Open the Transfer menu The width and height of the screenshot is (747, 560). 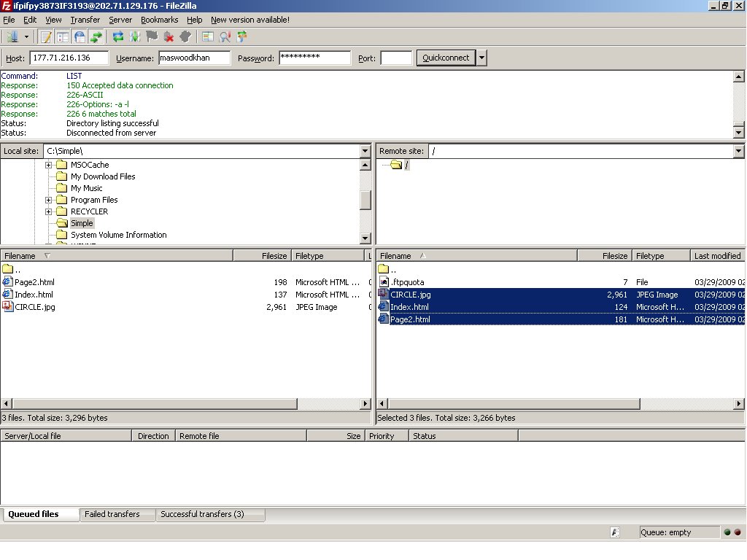coord(85,20)
